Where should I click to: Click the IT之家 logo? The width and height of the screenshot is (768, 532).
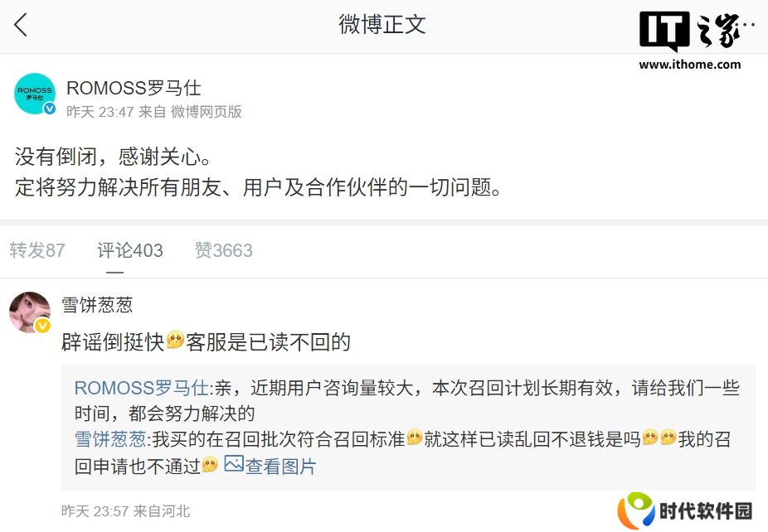tap(697, 31)
